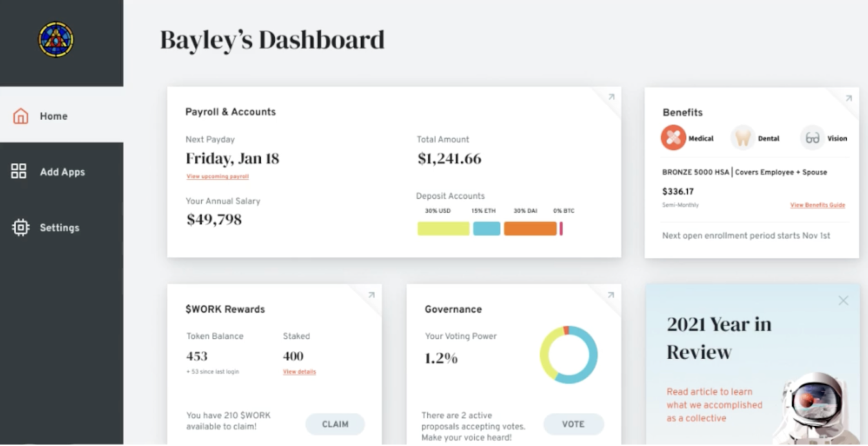Open the Settings menu item
Screen dimensions: 868x446
tap(60, 228)
